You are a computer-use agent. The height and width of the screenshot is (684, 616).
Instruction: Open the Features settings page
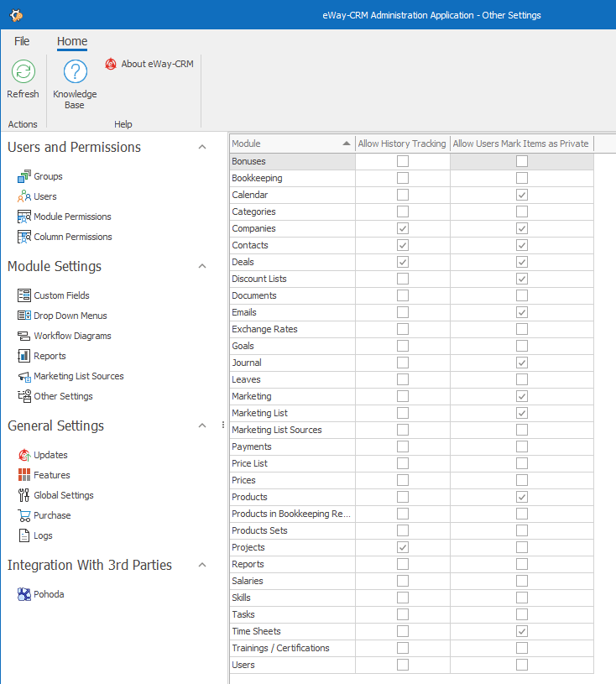[x=52, y=475]
